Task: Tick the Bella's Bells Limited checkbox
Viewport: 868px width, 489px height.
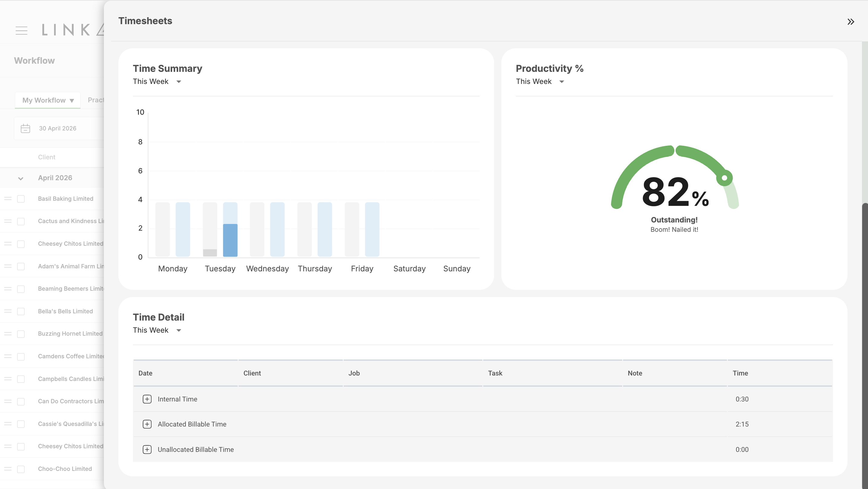Action: tap(21, 311)
